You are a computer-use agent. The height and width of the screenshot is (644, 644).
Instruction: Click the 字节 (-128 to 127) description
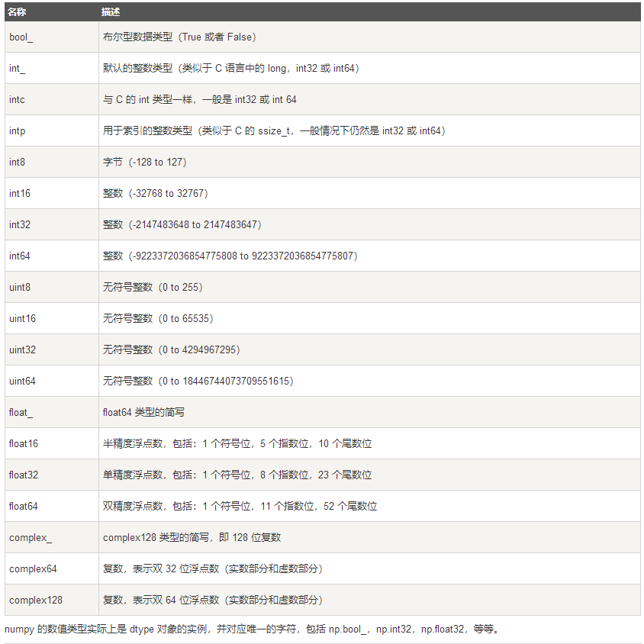[x=145, y=162]
